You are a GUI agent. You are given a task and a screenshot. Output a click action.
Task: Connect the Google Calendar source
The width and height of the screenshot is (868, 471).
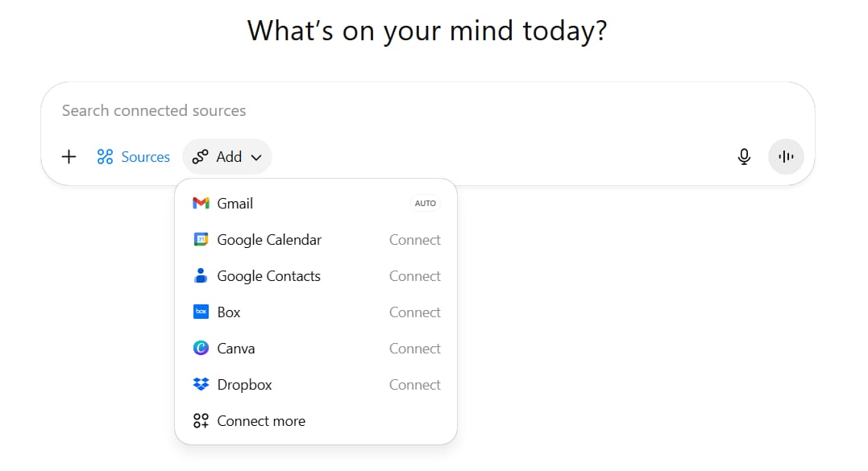pos(414,240)
